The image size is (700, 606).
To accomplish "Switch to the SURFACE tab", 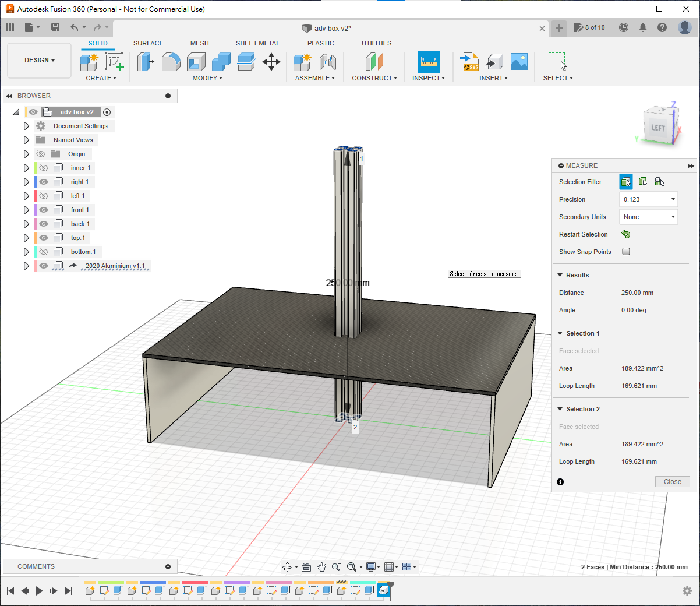I will click(148, 43).
